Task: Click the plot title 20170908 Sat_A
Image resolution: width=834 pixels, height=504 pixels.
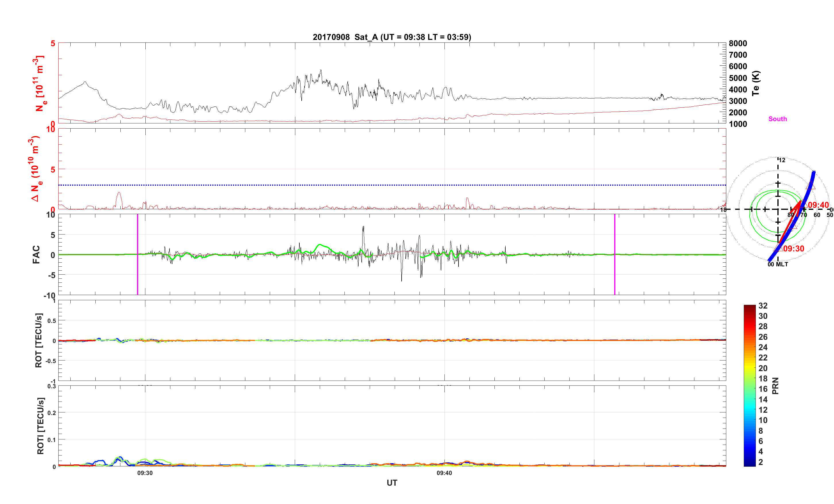Action: [x=392, y=37]
